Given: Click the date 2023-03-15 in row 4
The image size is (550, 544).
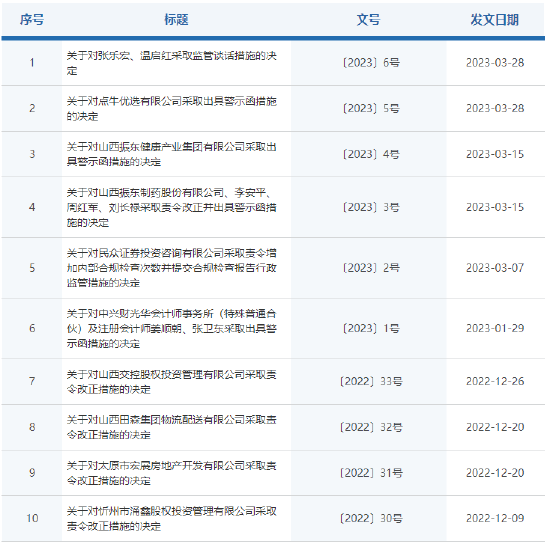Looking at the screenshot, I should [x=495, y=207].
